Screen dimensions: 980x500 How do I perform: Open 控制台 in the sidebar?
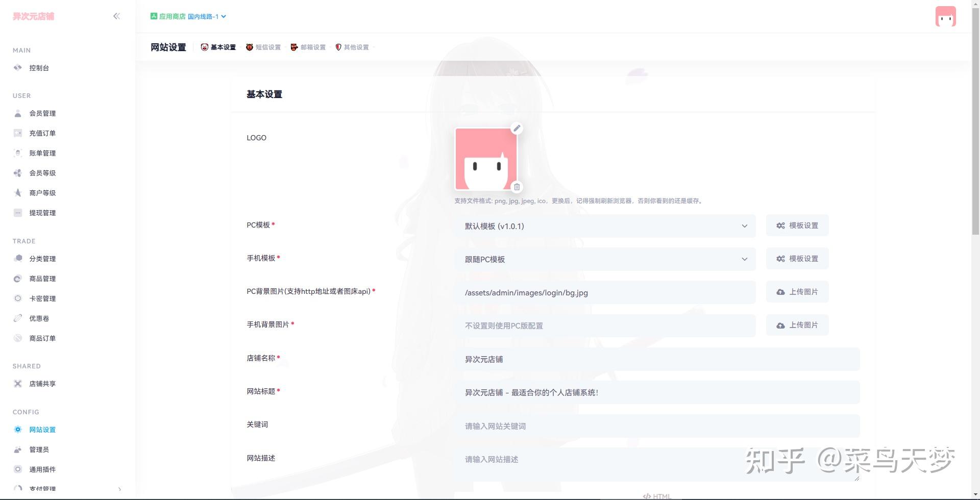click(x=39, y=68)
